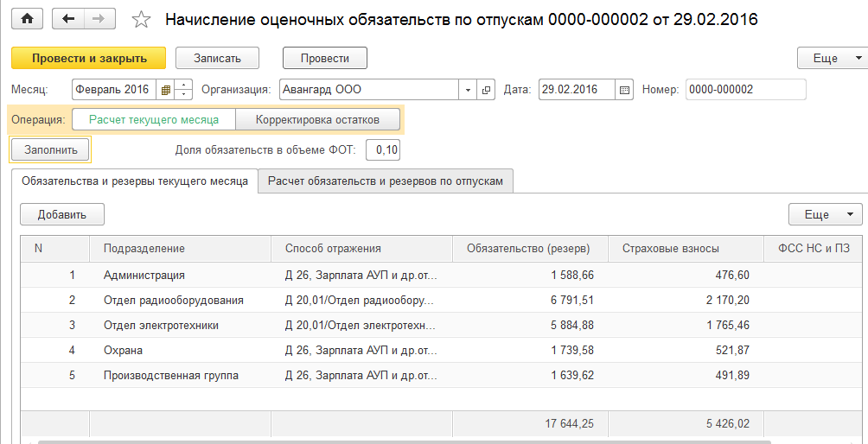Screen dimensions: 868x444
Task: Select the Отдел радиооборудования row
Action: [x=444, y=301]
